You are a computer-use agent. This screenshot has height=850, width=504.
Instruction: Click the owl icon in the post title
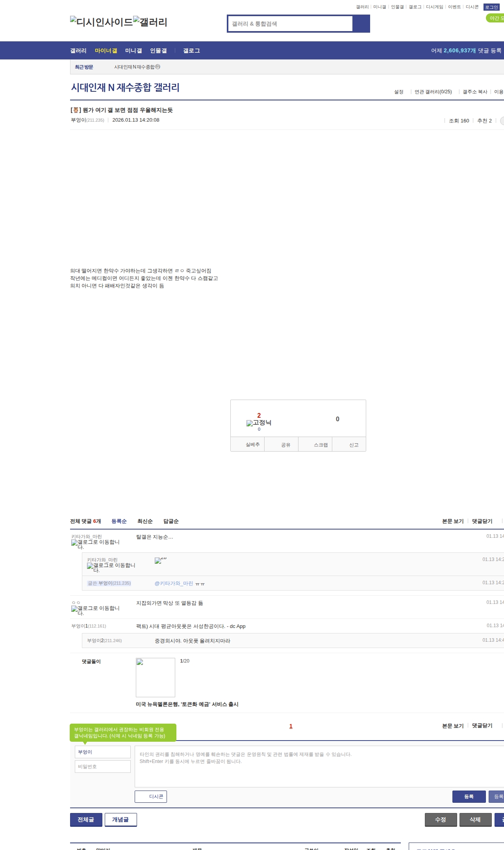point(76,110)
